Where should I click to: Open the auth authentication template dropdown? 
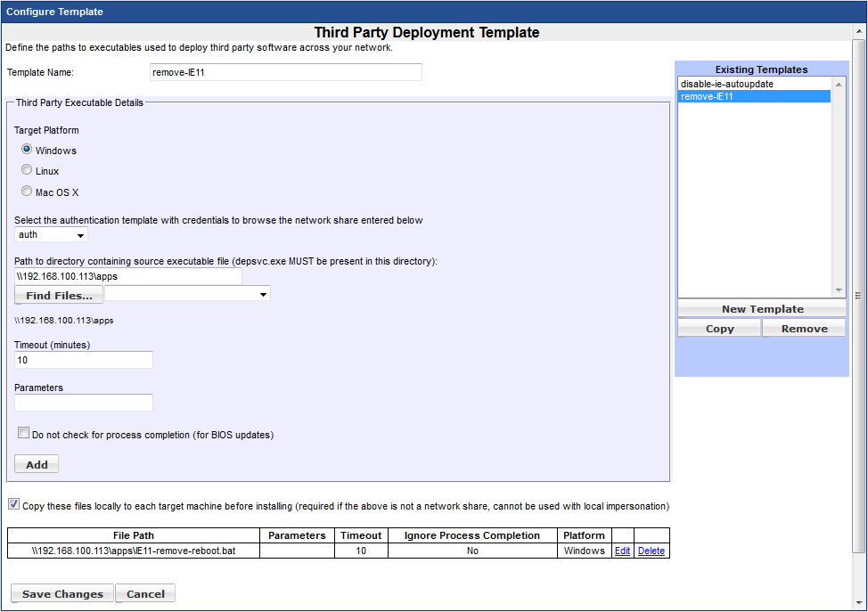52,235
